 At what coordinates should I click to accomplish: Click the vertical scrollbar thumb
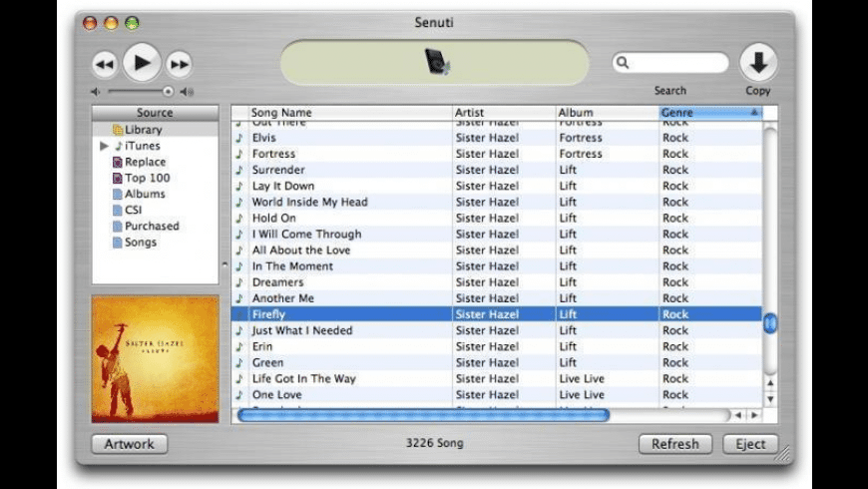click(x=770, y=323)
